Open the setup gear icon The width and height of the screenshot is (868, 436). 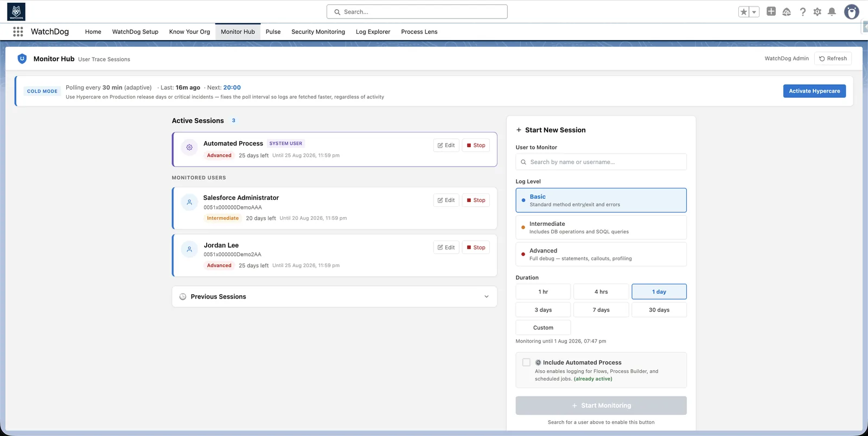point(817,11)
